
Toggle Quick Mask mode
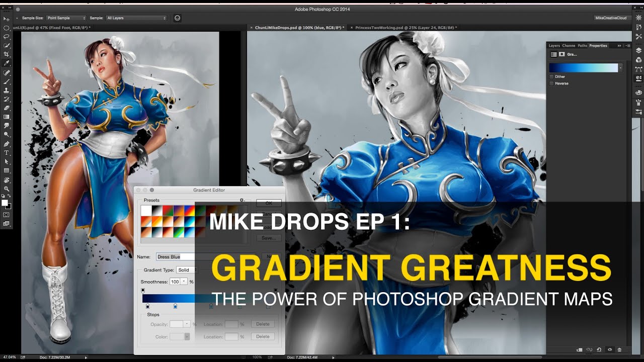7,215
